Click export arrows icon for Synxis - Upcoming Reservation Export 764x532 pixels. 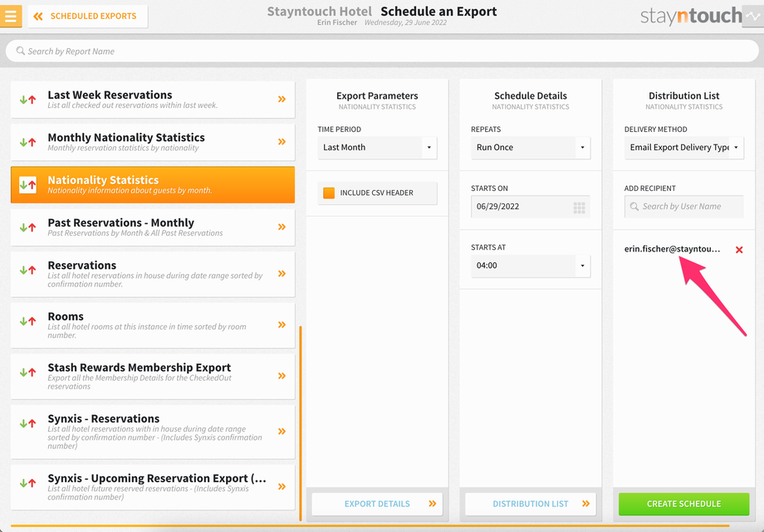point(27,483)
